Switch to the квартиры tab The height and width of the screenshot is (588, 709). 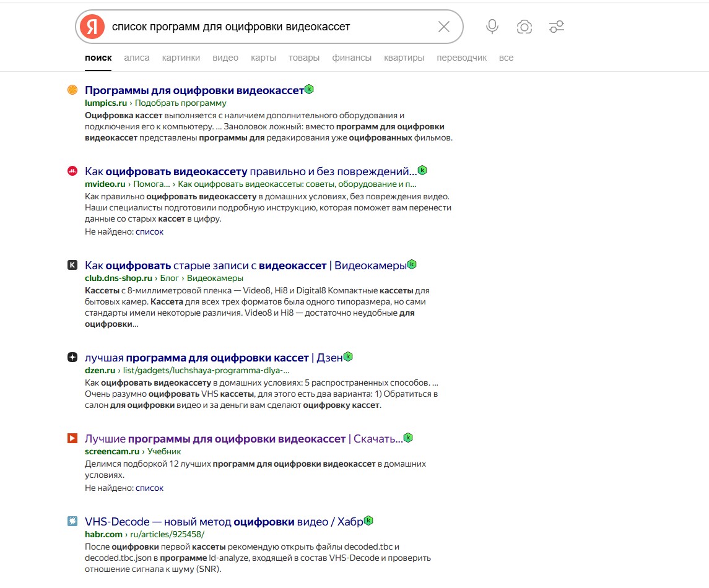tap(404, 58)
